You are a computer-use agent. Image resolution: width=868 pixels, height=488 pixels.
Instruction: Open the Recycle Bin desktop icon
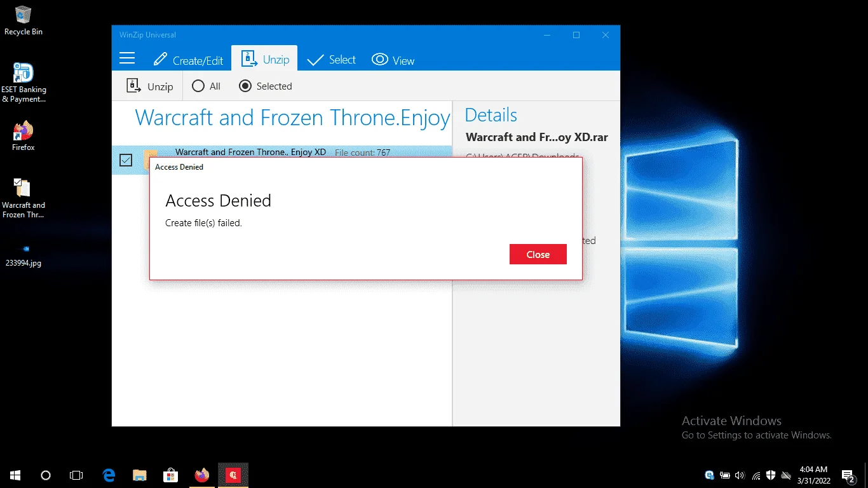24,20
